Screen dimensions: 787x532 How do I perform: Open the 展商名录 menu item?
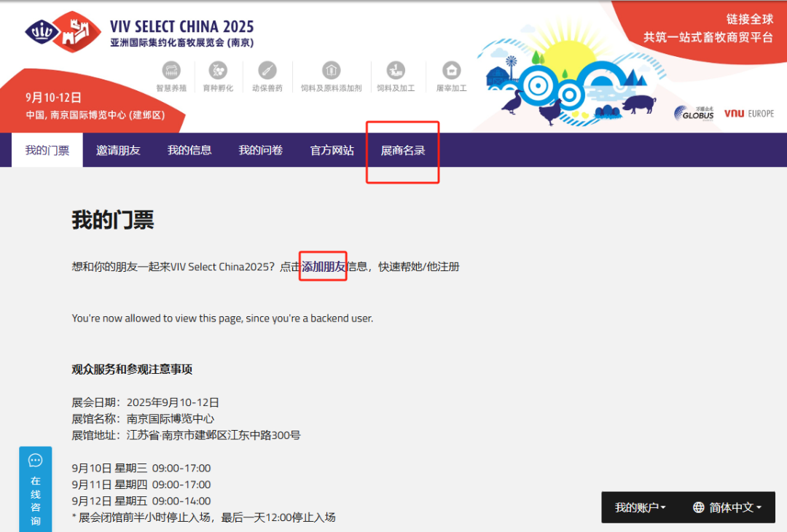(402, 150)
